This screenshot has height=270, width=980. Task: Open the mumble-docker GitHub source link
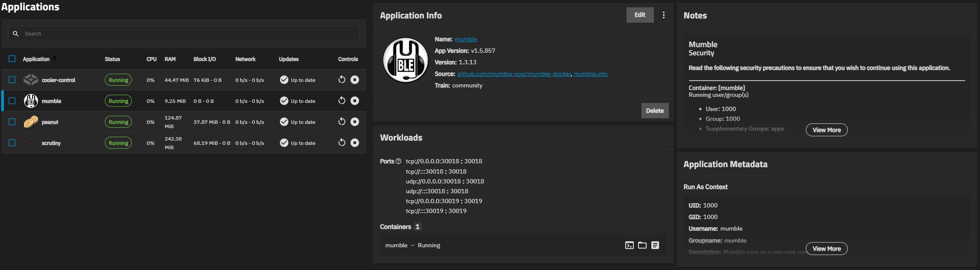[x=514, y=74]
